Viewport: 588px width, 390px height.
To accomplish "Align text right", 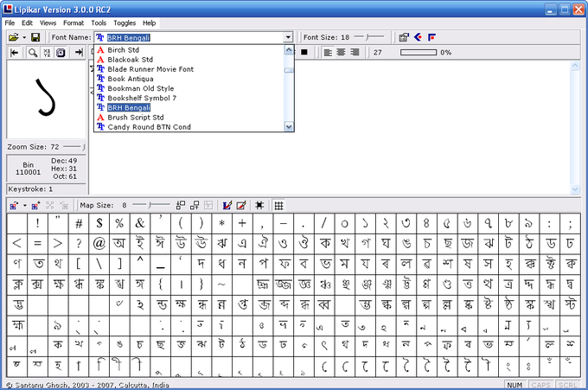I will [355, 52].
